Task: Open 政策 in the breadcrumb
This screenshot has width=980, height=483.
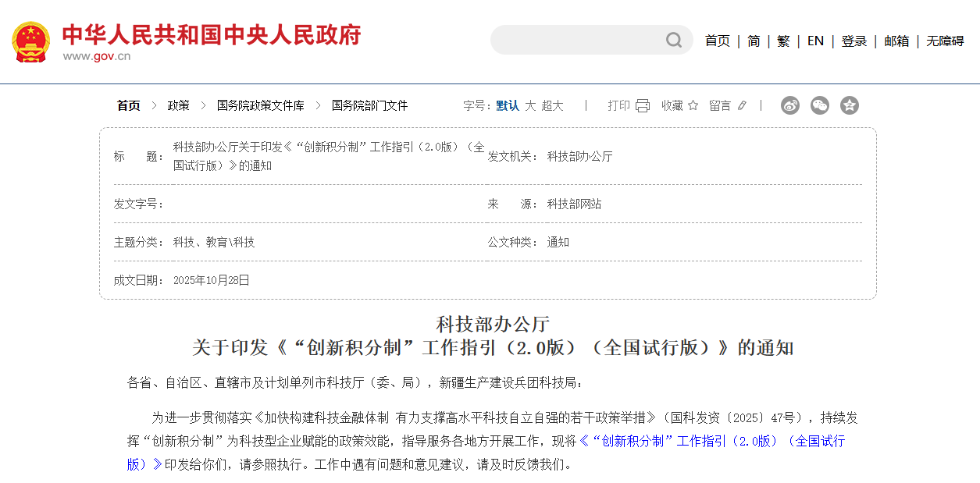Action: (178, 105)
